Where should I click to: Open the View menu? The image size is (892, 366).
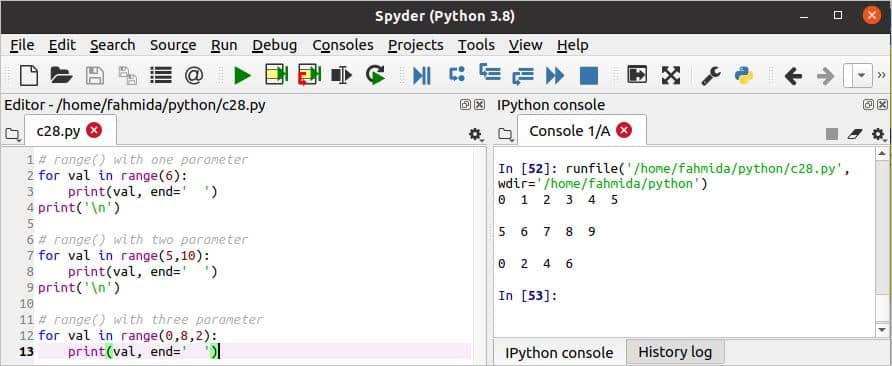coord(526,45)
